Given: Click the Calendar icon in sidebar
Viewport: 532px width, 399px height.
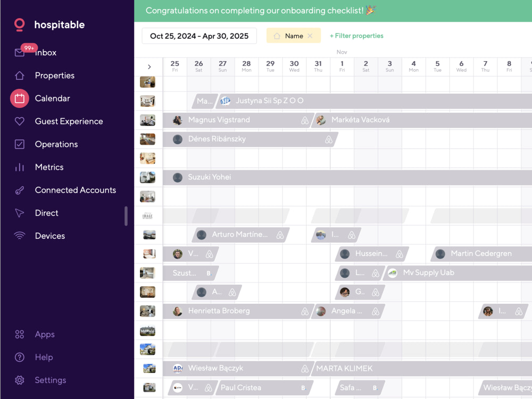Looking at the screenshot, I should 19,98.
